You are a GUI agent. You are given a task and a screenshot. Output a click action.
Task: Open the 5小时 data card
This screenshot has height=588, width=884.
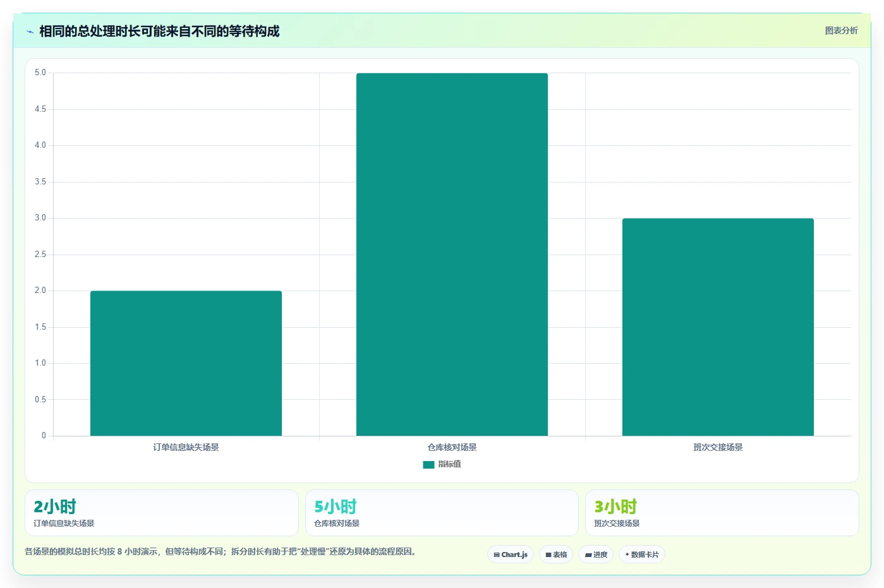tap(442, 513)
